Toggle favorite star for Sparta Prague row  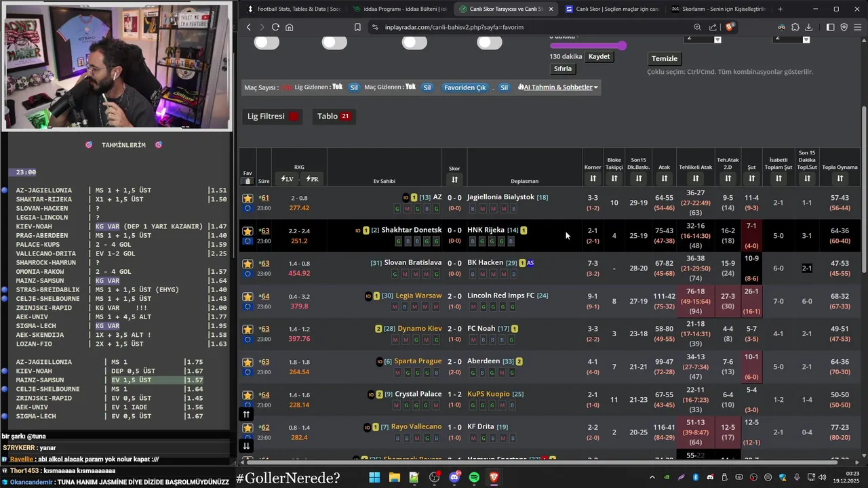pos(248,362)
